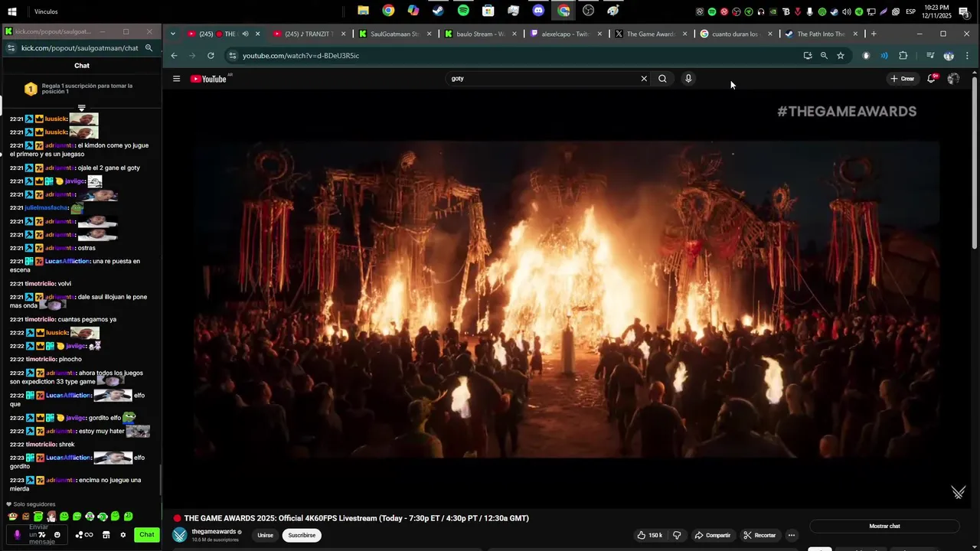Open File Explorer from the taskbar
Screen dimensions: 980x551
(363, 11)
